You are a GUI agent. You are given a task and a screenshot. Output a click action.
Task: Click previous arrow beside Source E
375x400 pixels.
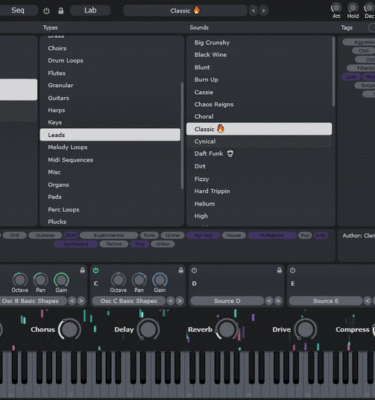coord(367,301)
